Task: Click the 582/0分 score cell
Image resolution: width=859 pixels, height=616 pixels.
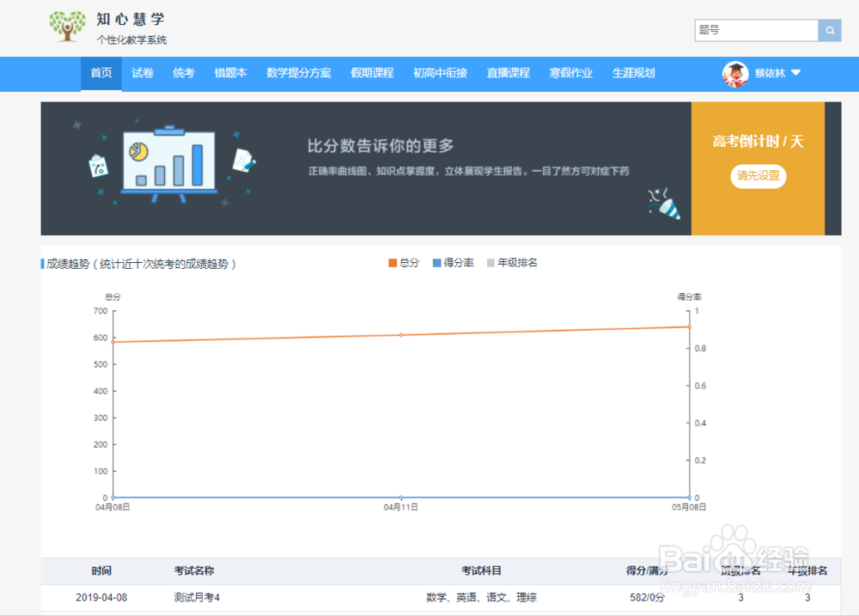Action: coord(647,597)
